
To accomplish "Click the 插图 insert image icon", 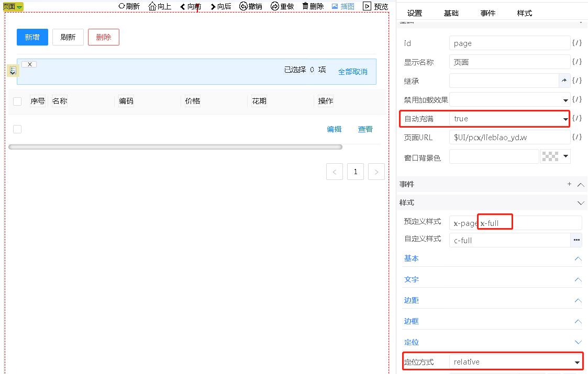I will 335,6.
